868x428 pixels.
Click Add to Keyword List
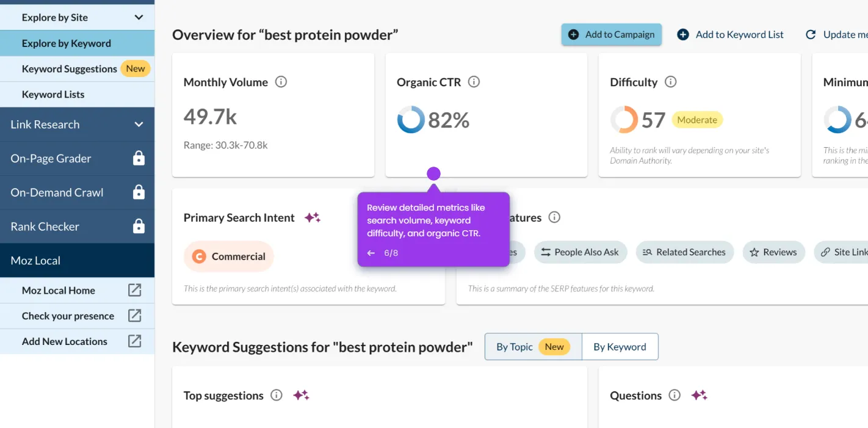(731, 35)
